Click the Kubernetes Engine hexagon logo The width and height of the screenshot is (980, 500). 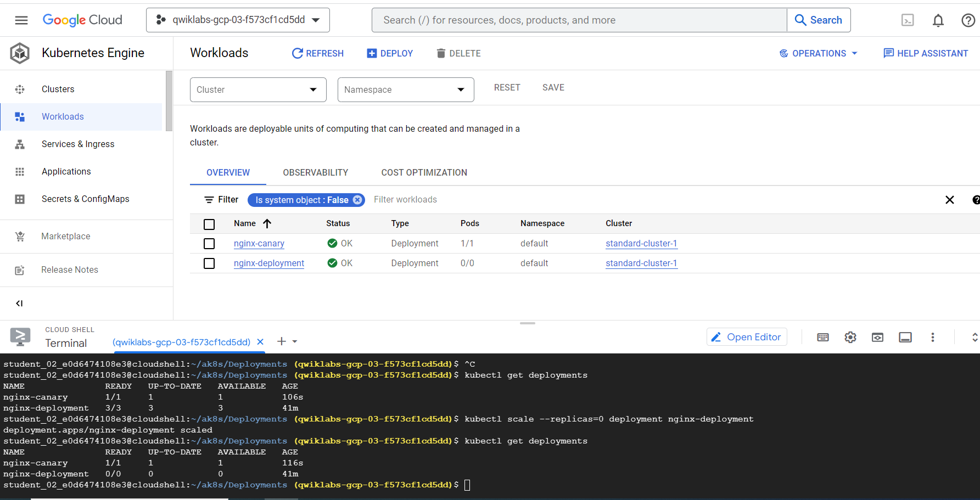pos(20,53)
